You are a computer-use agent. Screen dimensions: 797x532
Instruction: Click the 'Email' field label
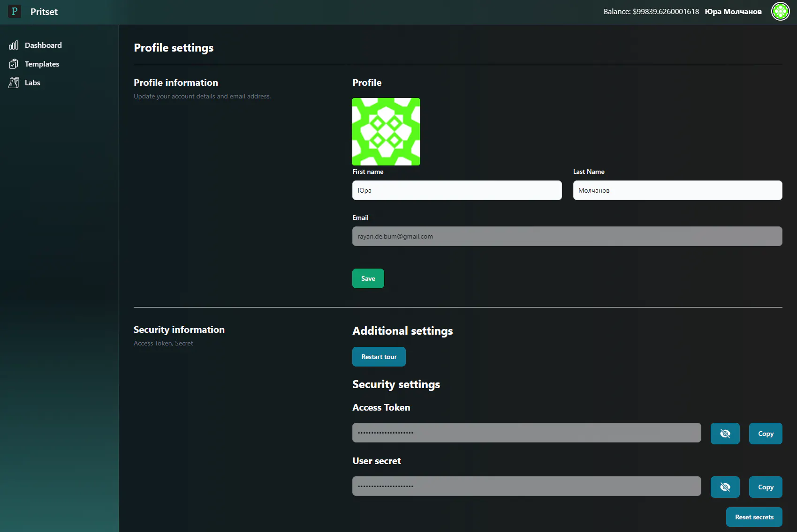(360, 217)
